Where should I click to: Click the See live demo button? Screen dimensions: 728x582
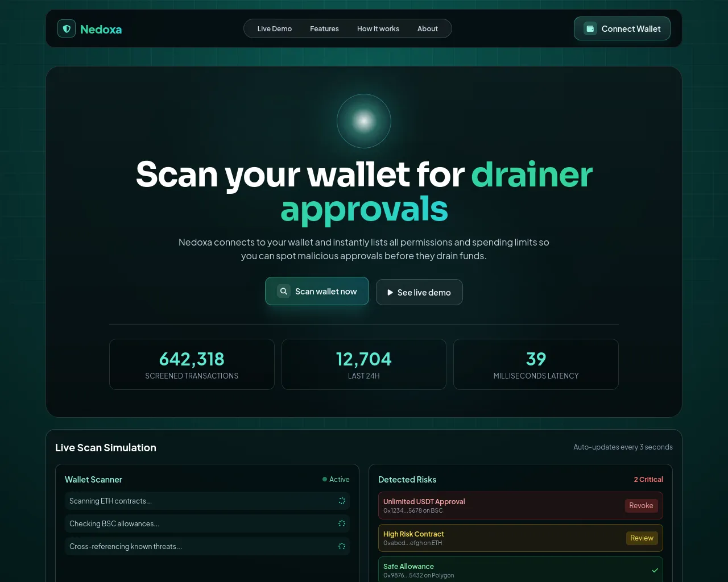[x=419, y=292]
